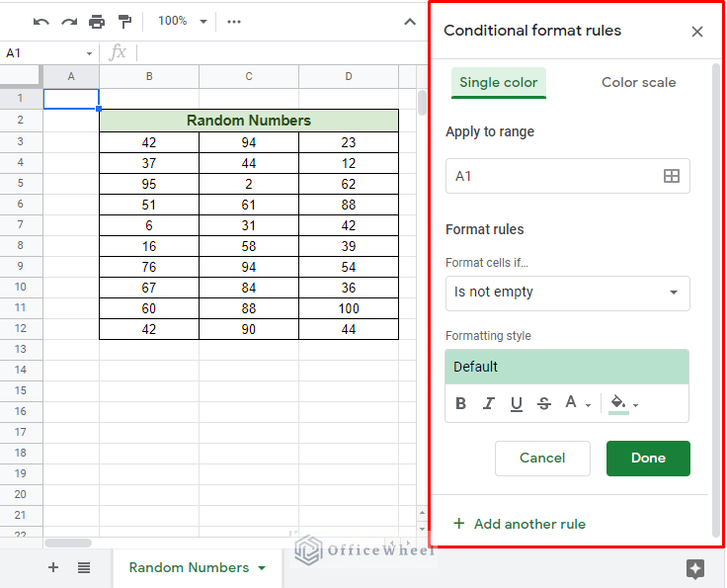Click the Redo icon in toolbar
The height and width of the screenshot is (588, 727).
click(68, 21)
